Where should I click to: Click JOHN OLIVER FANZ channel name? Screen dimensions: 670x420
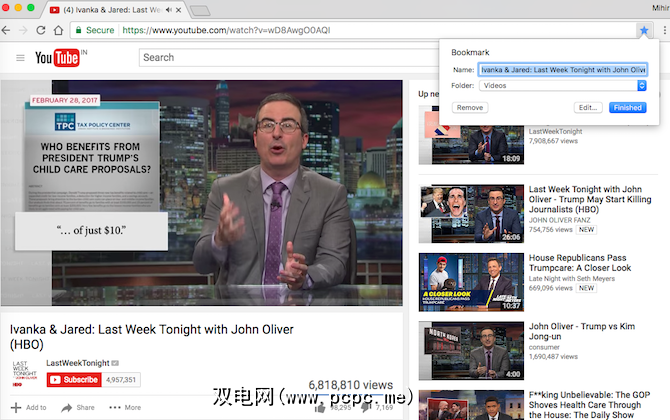(560, 220)
